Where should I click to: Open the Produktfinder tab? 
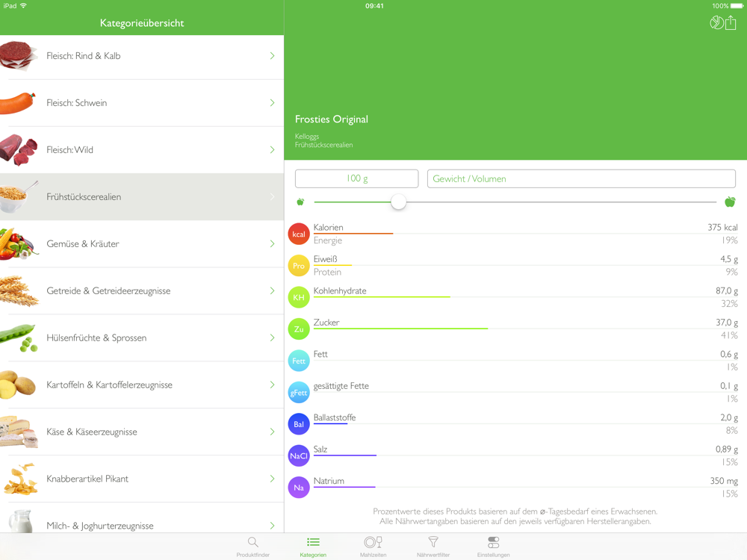(x=253, y=547)
